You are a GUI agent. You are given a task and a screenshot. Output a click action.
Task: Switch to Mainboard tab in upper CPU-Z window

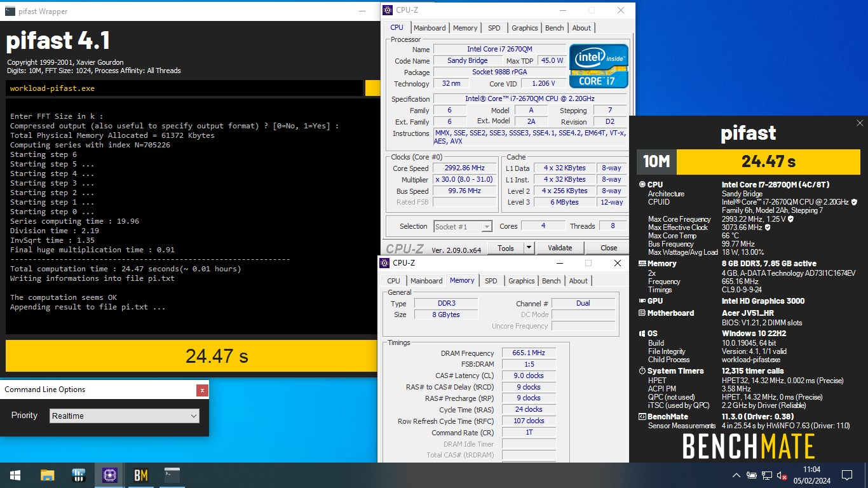[x=430, y=28]
